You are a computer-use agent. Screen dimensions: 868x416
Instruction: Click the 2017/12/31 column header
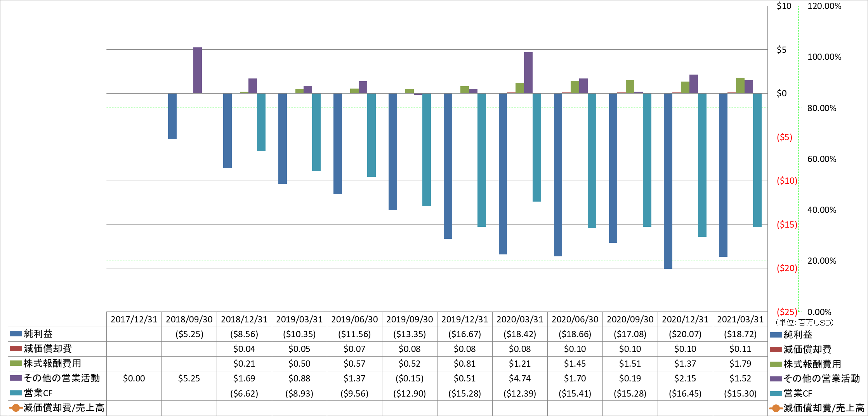(134, 319)
